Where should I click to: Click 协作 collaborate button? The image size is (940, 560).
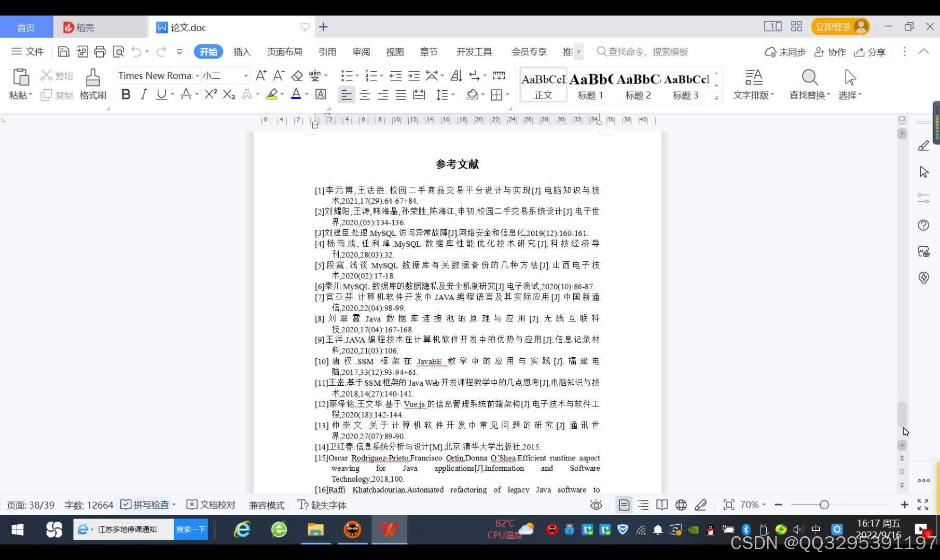pos(830,52)
